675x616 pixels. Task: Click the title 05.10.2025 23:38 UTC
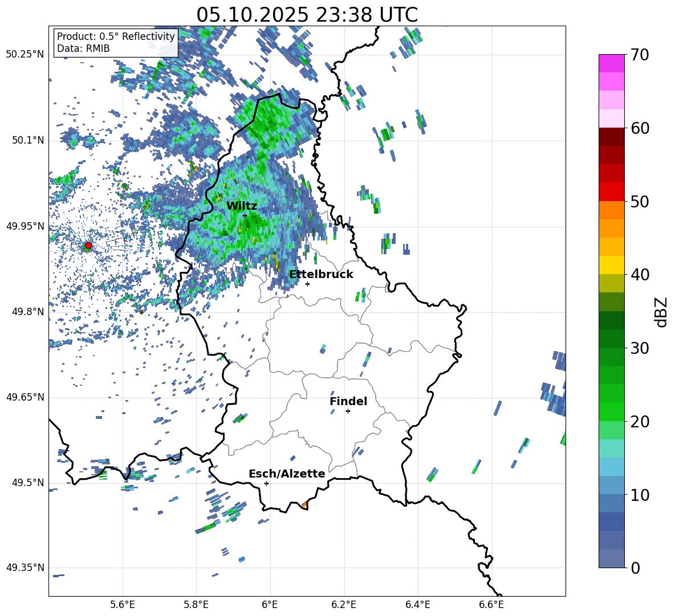[x=307, y=15]
